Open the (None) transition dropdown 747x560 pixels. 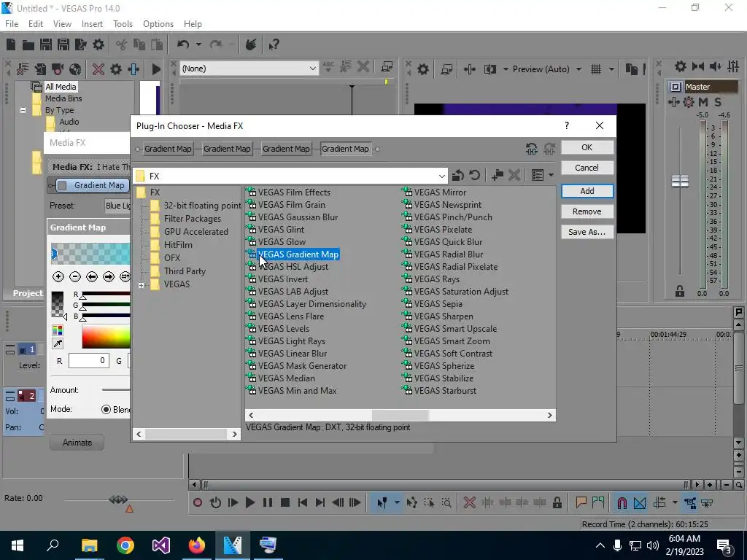(x=312, y=69)
